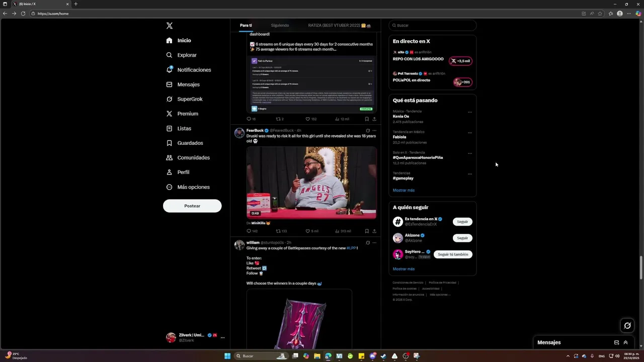Open Grok explain on william's post
Screen dimensions: 644x362
(x=368, y=243)
